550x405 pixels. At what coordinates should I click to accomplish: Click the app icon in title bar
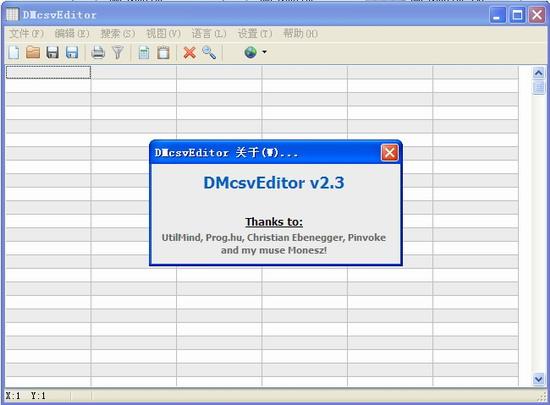pos(12,15)
